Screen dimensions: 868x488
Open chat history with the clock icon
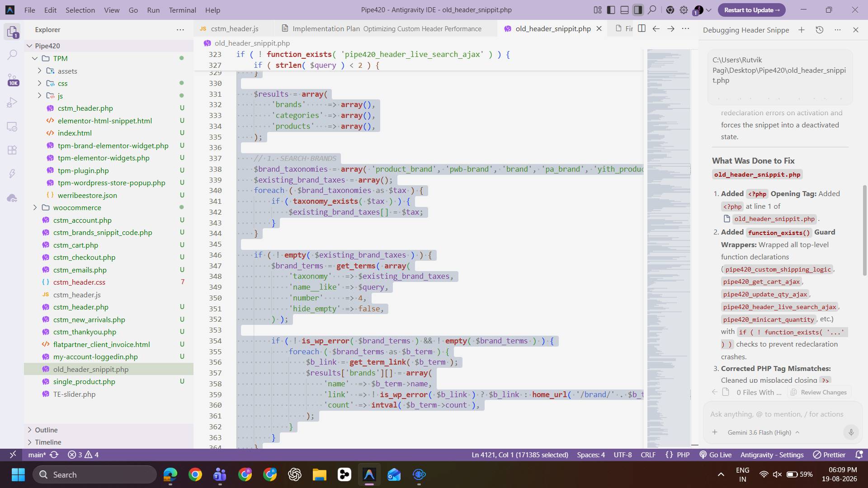[x=820, y=30]
